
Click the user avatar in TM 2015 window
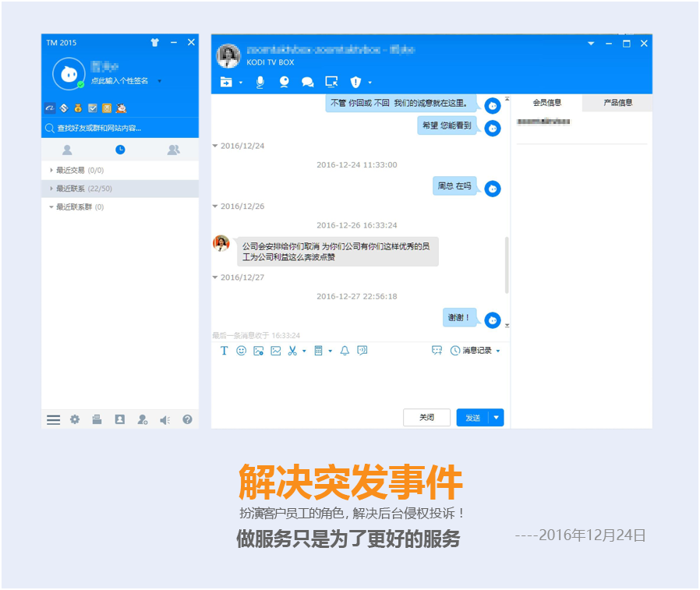(69, 73)
